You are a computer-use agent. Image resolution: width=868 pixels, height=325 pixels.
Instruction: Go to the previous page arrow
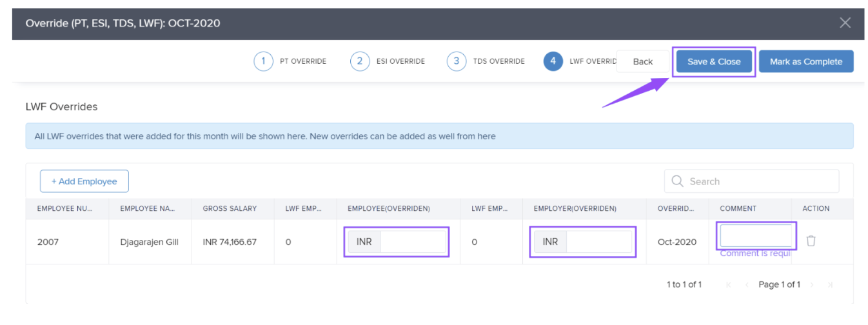point(747,284)
